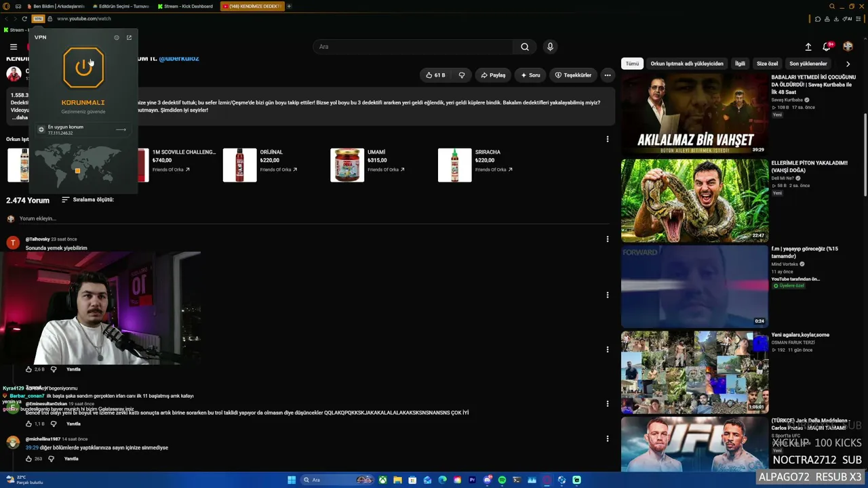The width and height of the screenshot is (868, 488).
Task: Switch to 'Editörün Seçimi' browser tab
Action: coord(121,6)
